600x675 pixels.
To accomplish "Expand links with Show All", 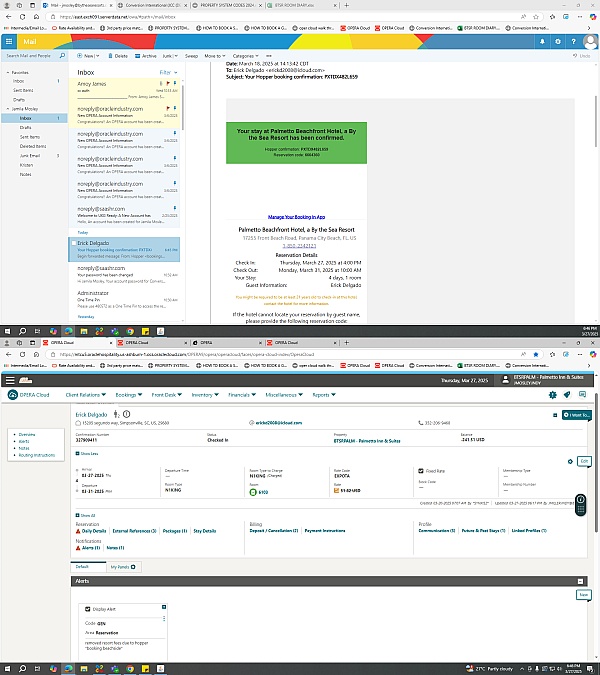I will 86,515.
